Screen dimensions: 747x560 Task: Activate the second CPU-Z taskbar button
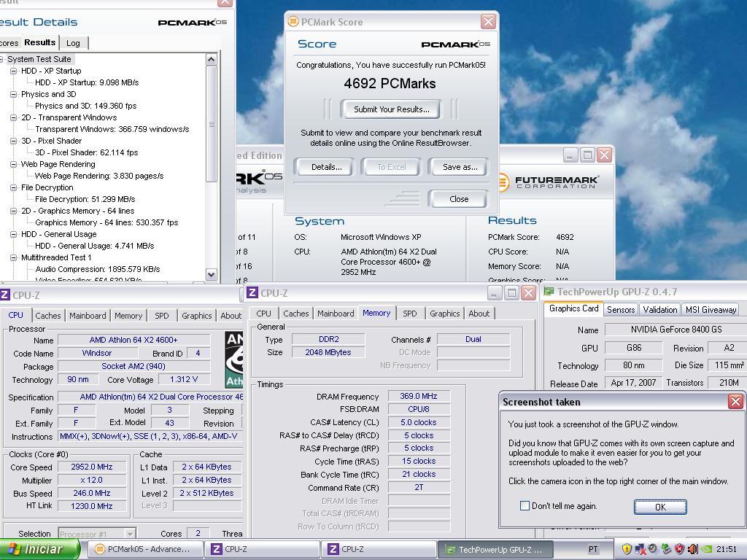[x=379, y=549]
